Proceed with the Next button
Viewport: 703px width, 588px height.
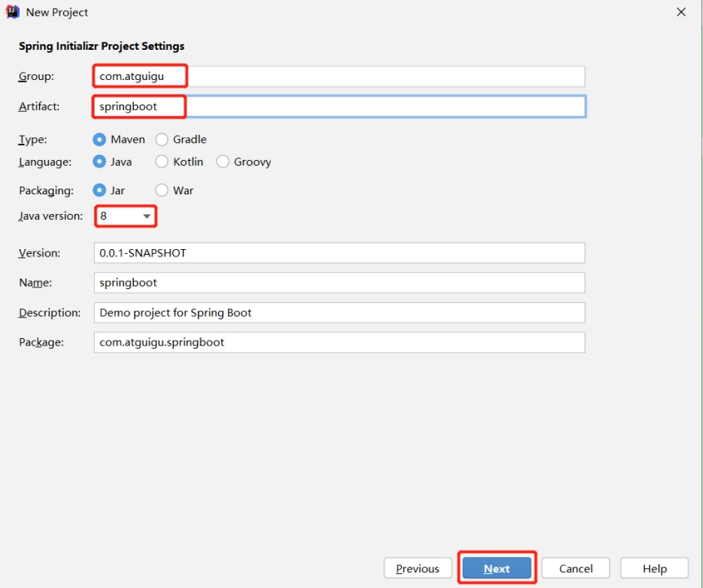496,568
